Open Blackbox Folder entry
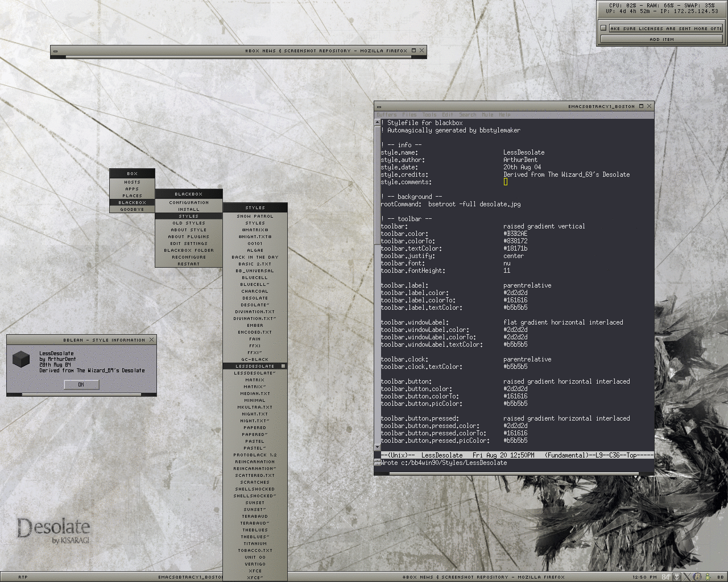The image size is (728, 582). 189,250
